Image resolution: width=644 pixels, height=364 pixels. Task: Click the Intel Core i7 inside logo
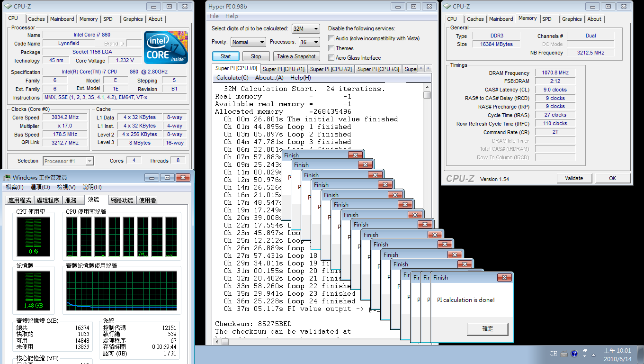point(166,47)
